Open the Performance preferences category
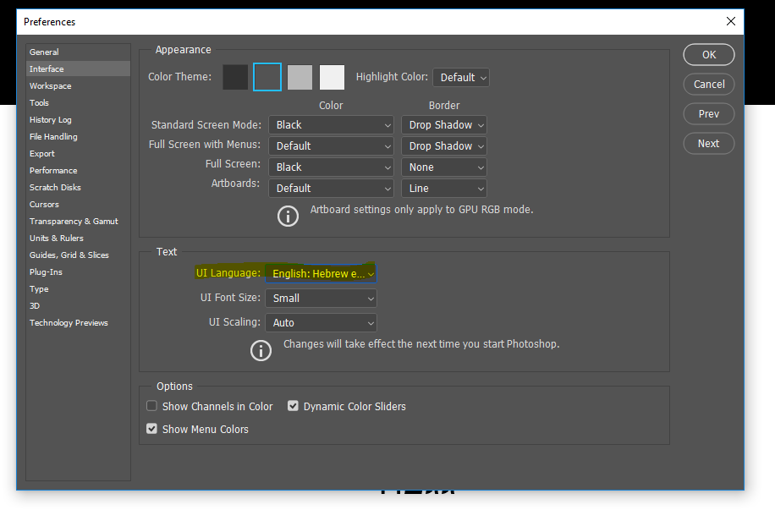The image size is (775, 532). [x=78, y=170]
